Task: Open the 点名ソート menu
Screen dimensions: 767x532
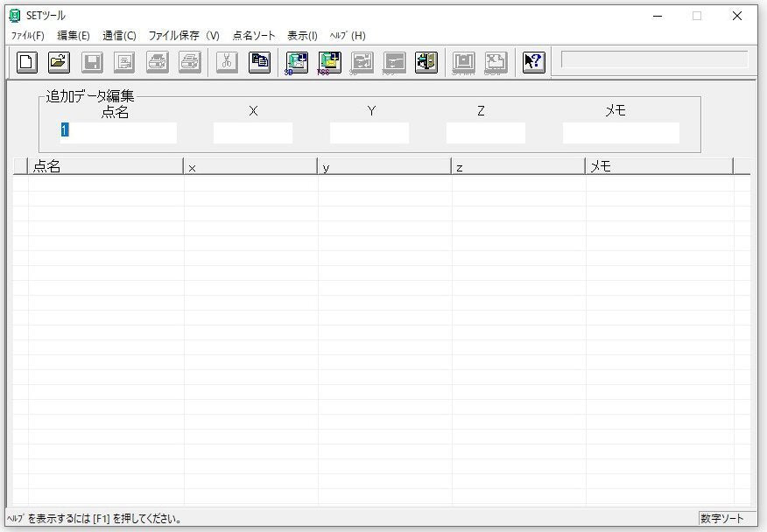Action: (x=254, y=36)
